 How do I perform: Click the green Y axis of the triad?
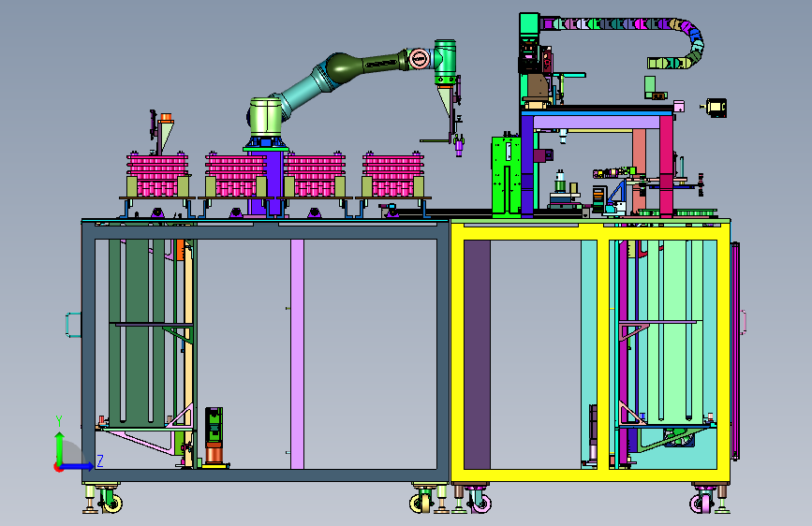tap(60, 447)
